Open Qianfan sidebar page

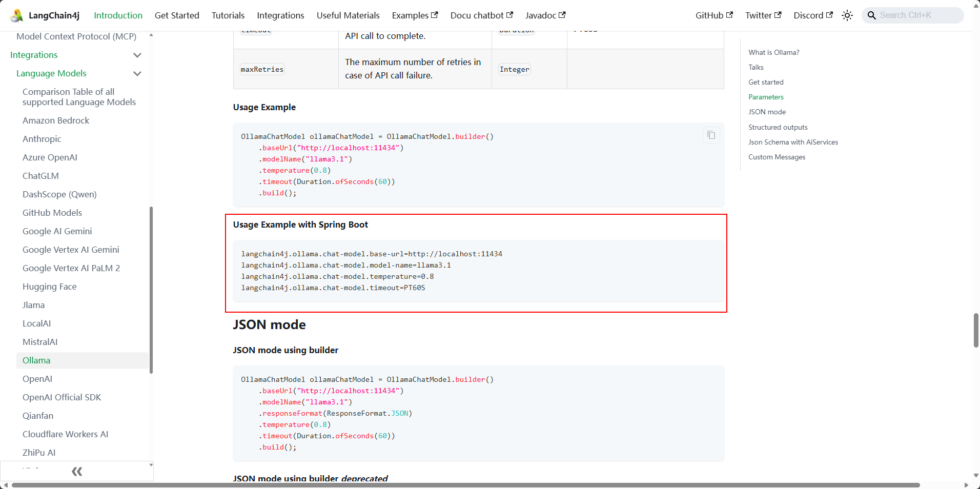click(38, 416)
